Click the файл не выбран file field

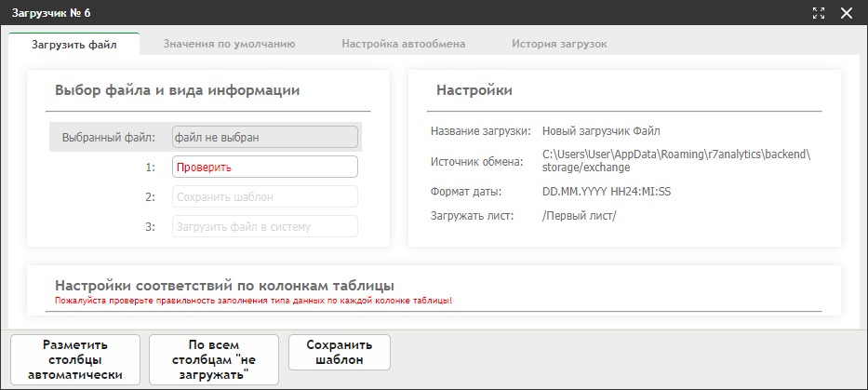265,137
